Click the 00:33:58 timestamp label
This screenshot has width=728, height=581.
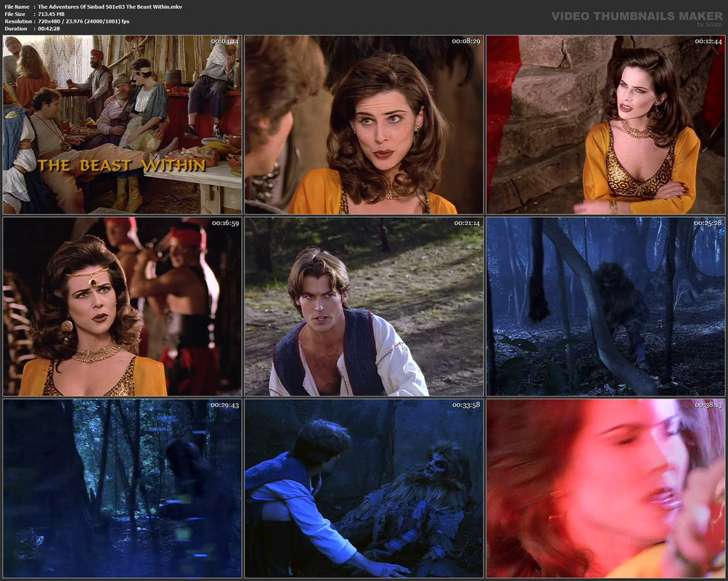click(x=467, y=405)
